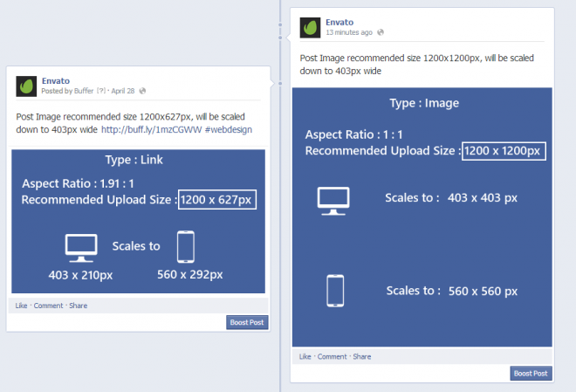This screenshot has width=576, height=392.
Task: Click the [?] help beside Buffer
Action: pyautogui.click(x=101, y=91)
